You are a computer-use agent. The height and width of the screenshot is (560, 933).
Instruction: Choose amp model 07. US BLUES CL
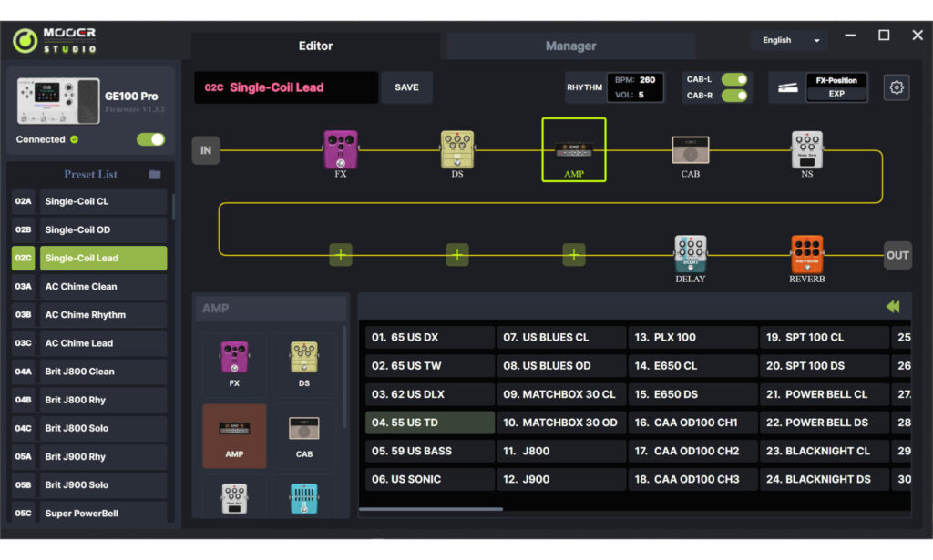(x=561, y=337)
